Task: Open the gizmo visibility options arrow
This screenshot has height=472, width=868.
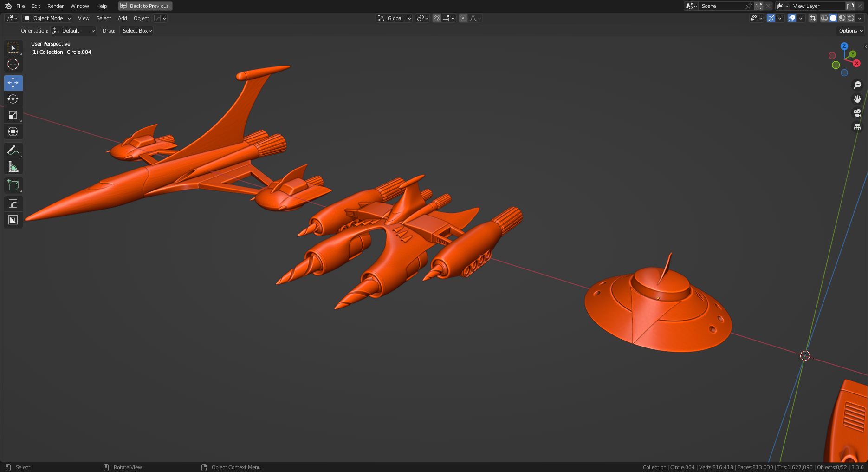Action: 780,18
